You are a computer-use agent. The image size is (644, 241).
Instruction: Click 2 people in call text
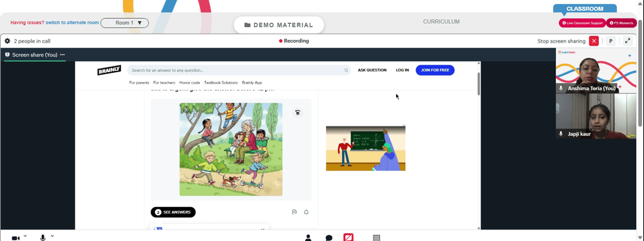pos(32,41)
